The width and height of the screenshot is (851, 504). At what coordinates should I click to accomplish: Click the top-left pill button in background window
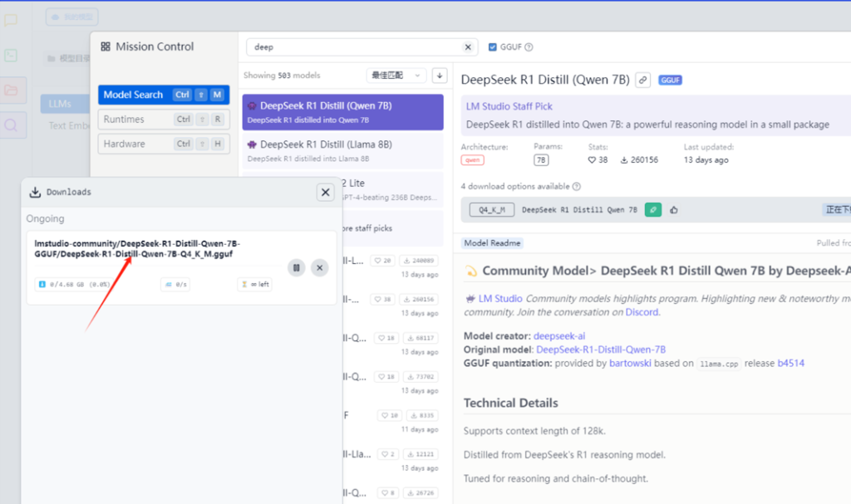[71, 17]
